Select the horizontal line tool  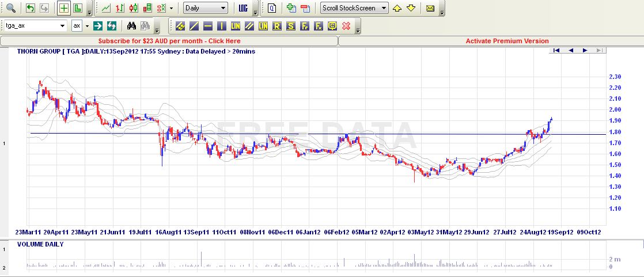point(208,26)
